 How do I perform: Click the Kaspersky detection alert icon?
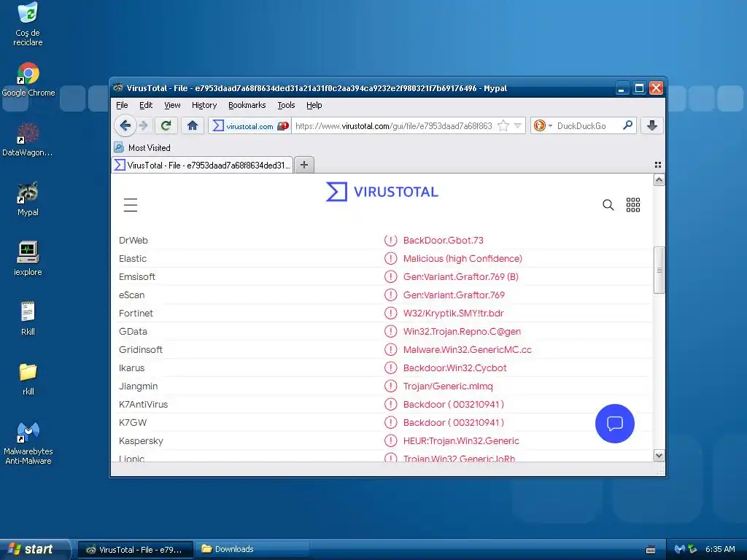tap(390, 440)
